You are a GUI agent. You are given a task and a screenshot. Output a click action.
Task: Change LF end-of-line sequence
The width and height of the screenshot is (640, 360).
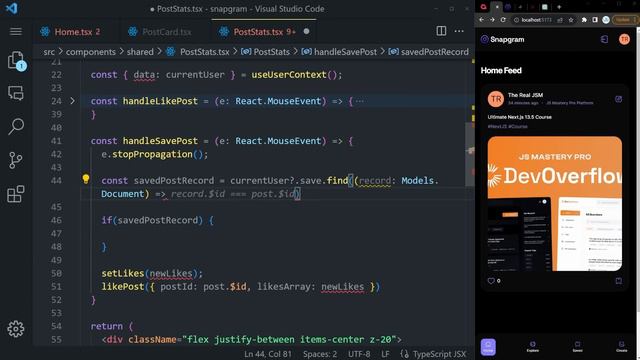(x=385, y=354)
